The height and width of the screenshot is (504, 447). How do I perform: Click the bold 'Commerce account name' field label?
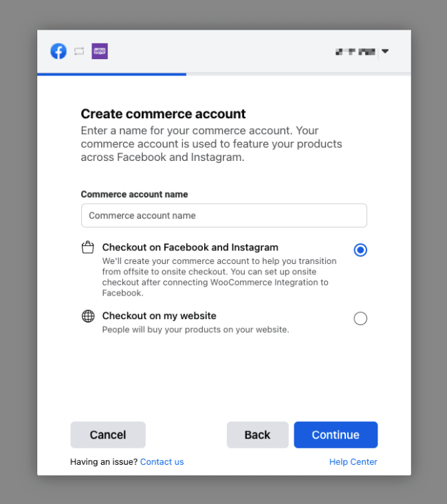(x=134, y=194)
